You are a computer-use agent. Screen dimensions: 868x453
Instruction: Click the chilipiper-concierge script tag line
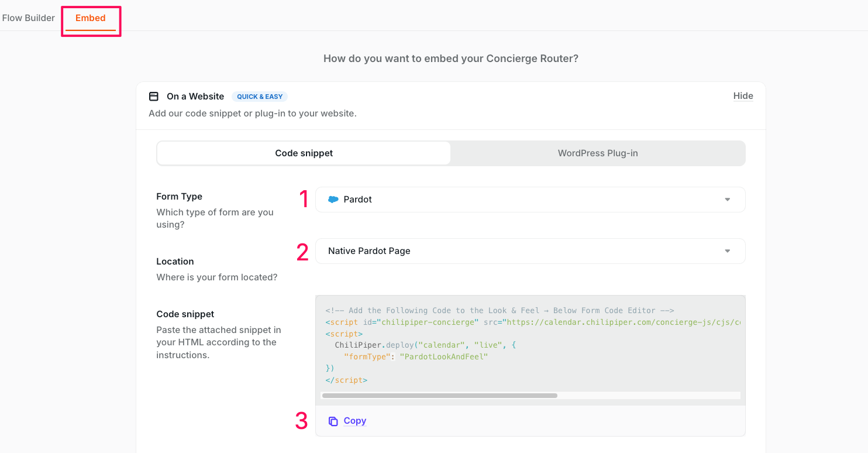tap(533, 322)
